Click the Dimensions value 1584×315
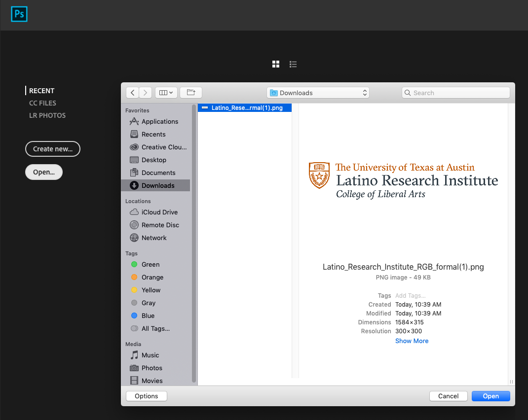Viewport: 528px width, 420px height. 410,322
